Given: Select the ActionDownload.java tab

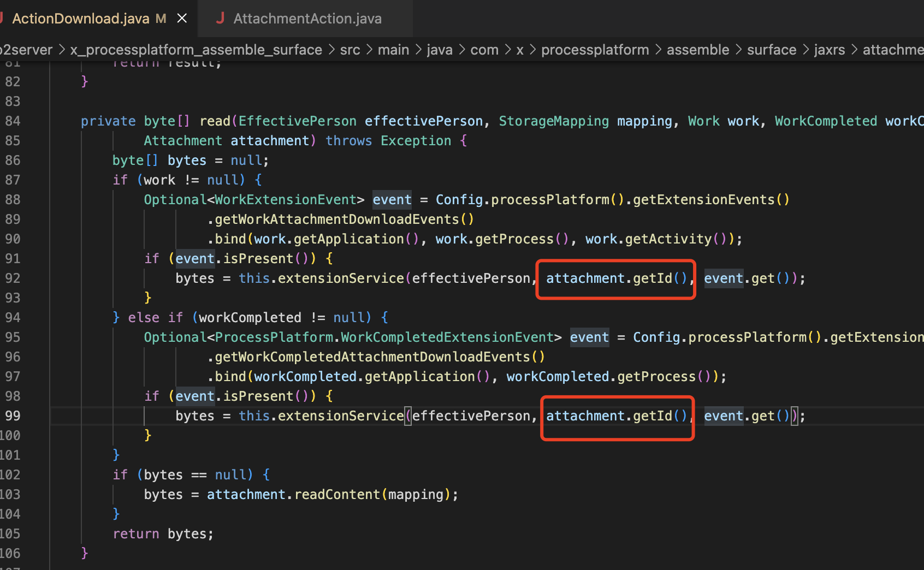Looking at the screenshot, I should pos(80,19).
